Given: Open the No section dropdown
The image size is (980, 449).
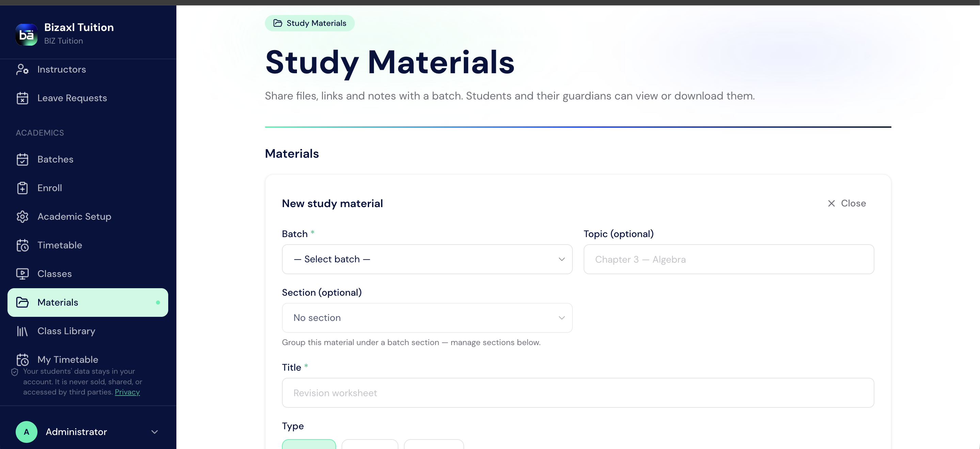Looking at the screenshot, I should pyautogui.click(x=427, y=318).
